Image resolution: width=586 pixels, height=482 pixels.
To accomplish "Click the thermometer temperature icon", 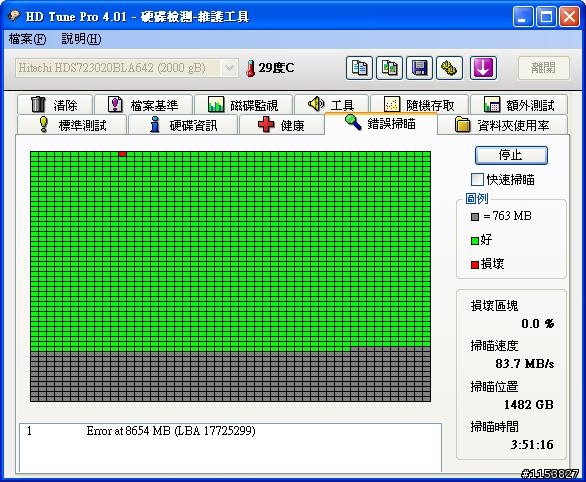I will tap(250, 68).
